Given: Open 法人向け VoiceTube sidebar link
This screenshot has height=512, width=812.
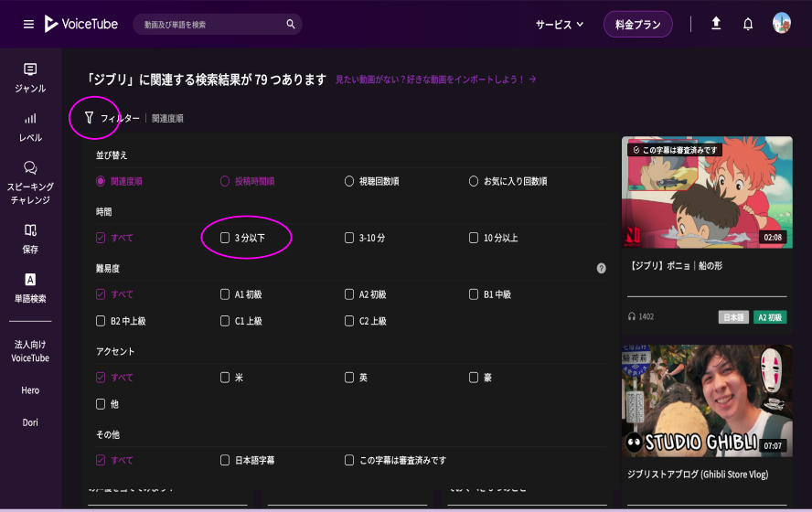Looking at the screenshot, I should 30,351.
